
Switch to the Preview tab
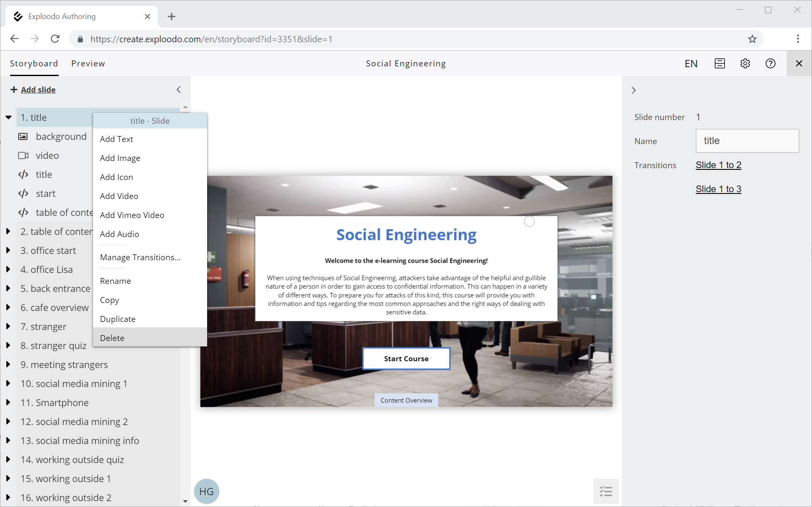(88, 63)
